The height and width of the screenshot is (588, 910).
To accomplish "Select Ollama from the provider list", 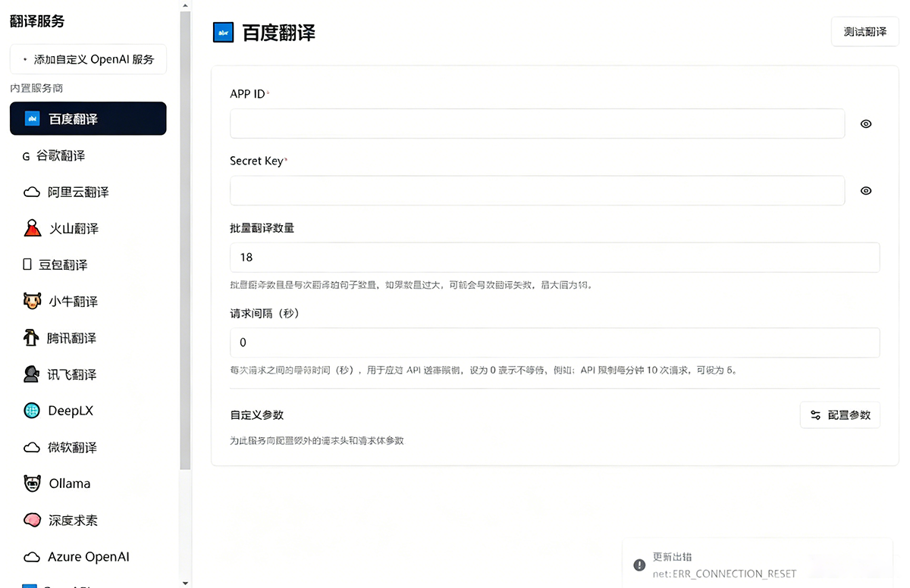I will point(88,483).
